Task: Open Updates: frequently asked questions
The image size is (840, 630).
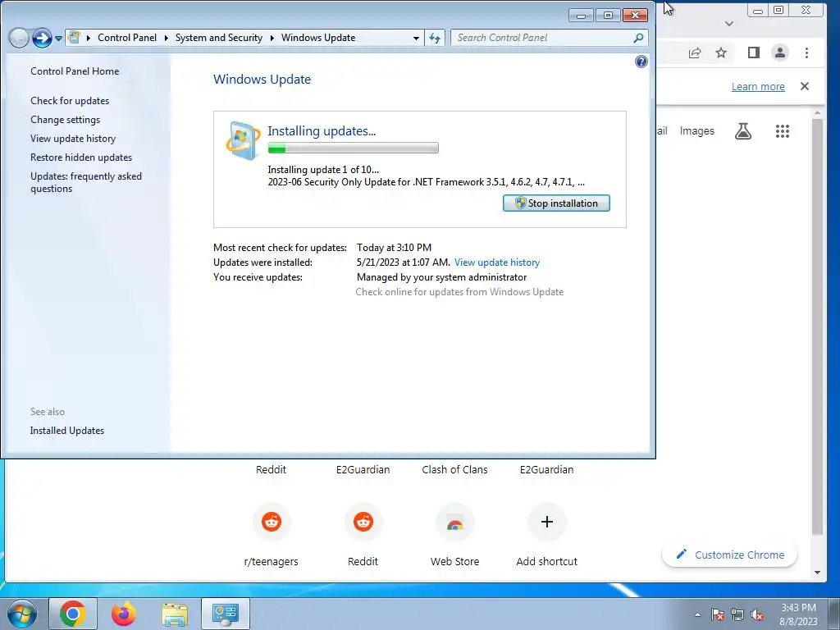Action: [x=85, y=182]
